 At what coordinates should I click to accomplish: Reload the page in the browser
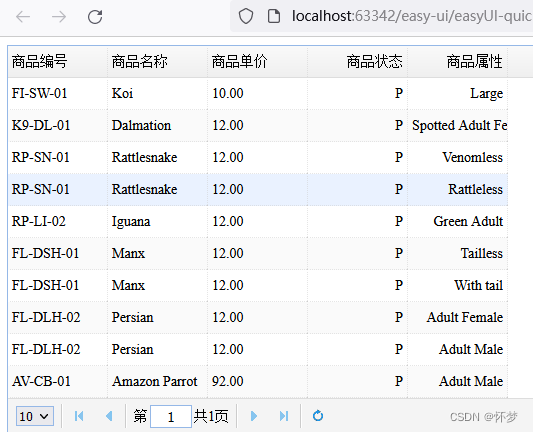(x=95, y=17)
